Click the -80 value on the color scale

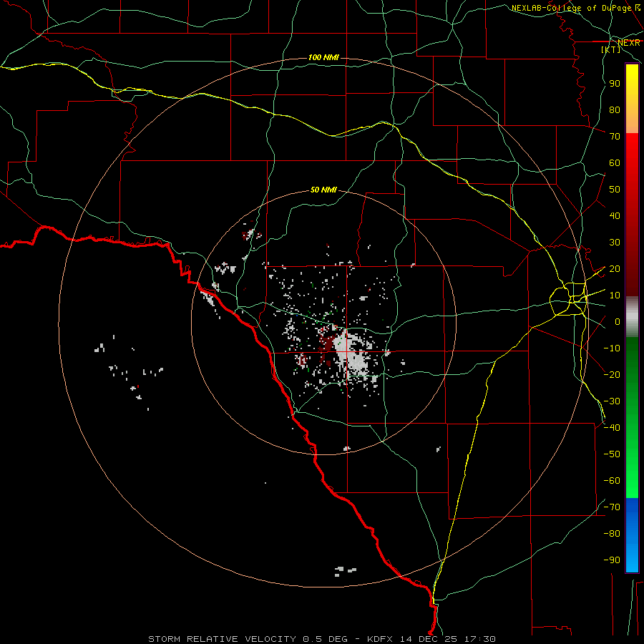click(x=612, y=534)
